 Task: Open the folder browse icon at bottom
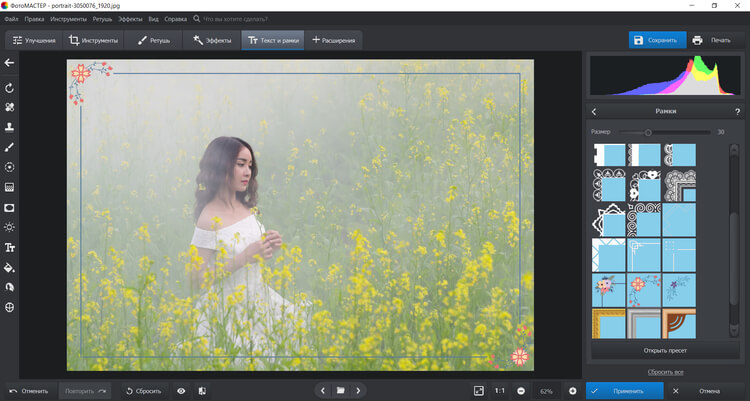point(340,390)
